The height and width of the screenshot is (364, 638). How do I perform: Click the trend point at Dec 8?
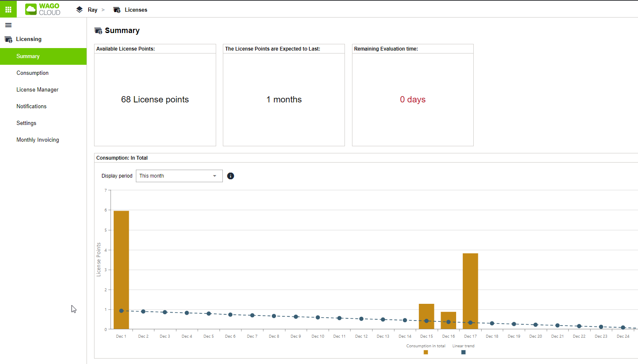click(x=274, y=316)
